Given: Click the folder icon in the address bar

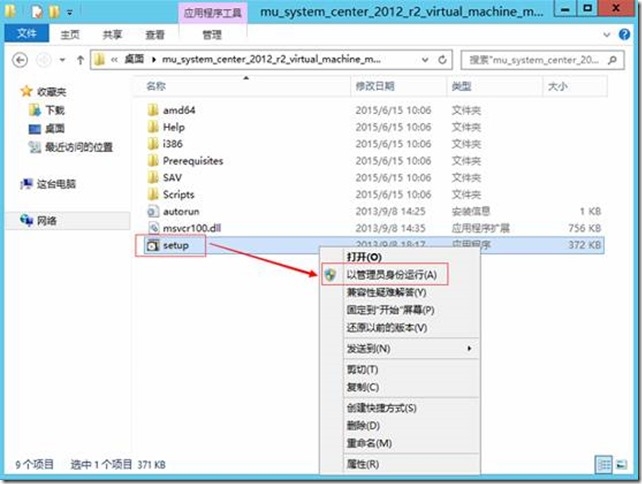Looking at the screenshot, I should (x=99, y=60).
